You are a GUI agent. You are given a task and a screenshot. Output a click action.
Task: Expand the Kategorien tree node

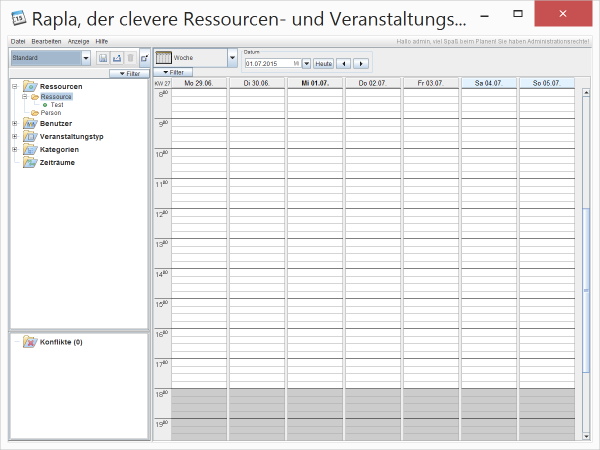(x=15, y=150)
